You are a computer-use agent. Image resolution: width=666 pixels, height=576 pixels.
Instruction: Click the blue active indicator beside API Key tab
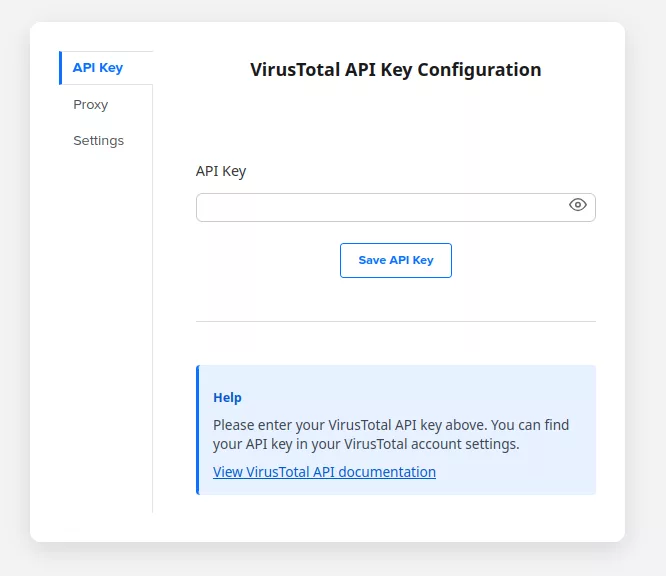[x=60, y=68]
